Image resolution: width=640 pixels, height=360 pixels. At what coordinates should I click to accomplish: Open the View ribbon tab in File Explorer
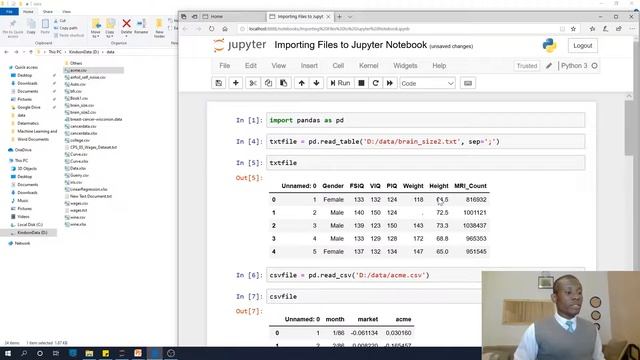click(x=66, y=12)
